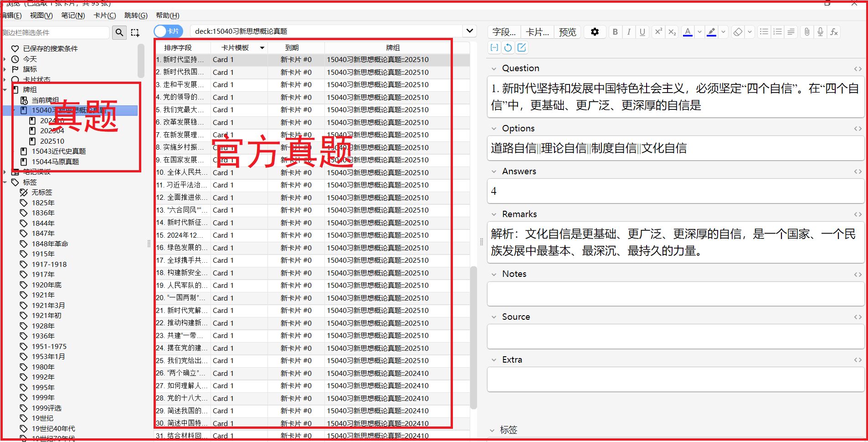The image size is (868, 442).
Task: Open the search bar history dropdown
Action: point(469,31)
